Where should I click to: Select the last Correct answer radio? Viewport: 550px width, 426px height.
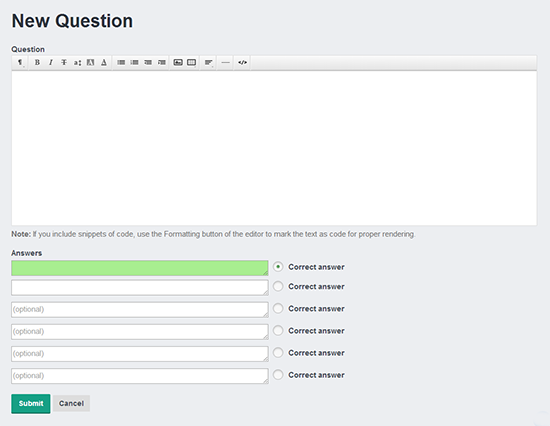coord(278,375)
